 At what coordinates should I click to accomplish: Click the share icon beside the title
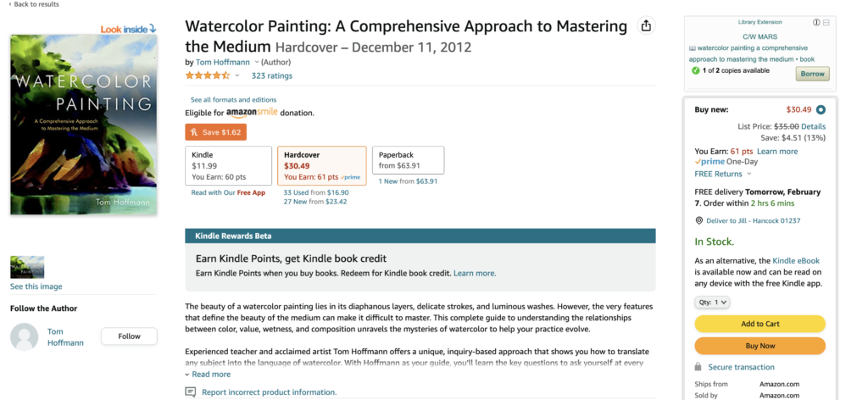coord(646,25)
